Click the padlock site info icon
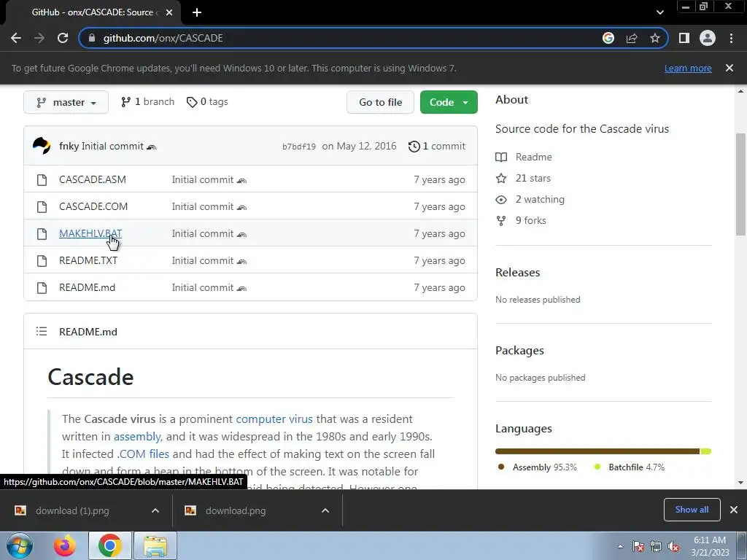Screen dimensions: 747x560 [x=93, y=38]
